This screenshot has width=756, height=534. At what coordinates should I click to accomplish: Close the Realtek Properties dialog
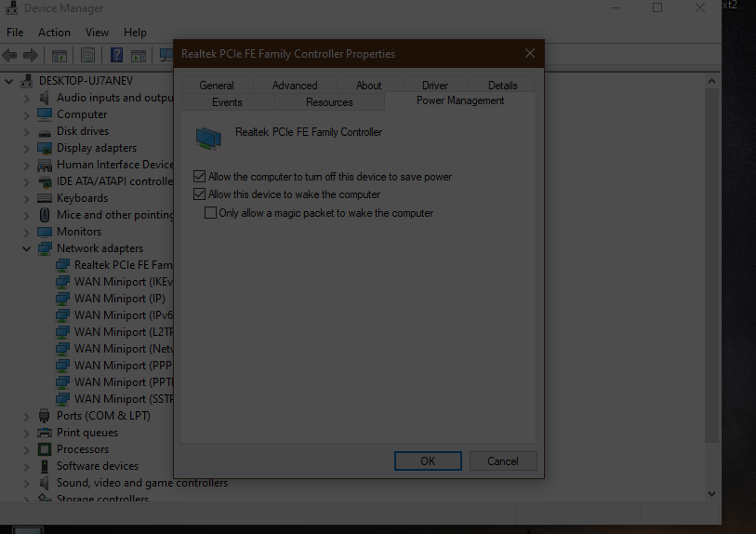[530, 53]
